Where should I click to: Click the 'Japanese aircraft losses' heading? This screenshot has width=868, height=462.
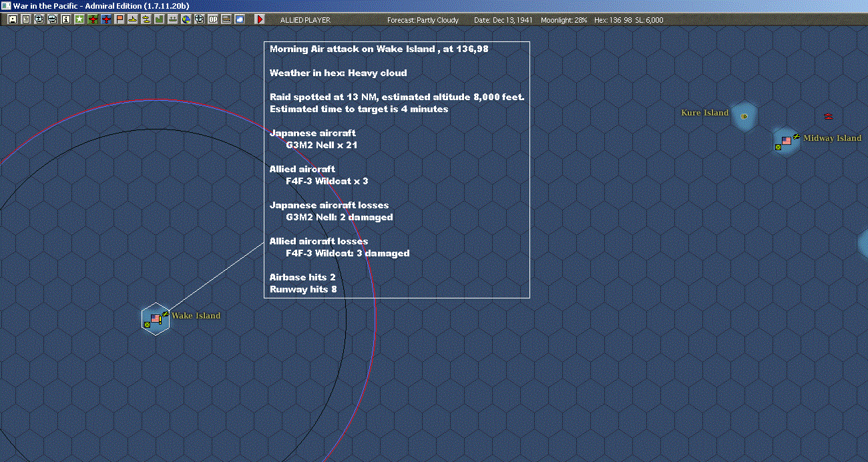(329, 205)
